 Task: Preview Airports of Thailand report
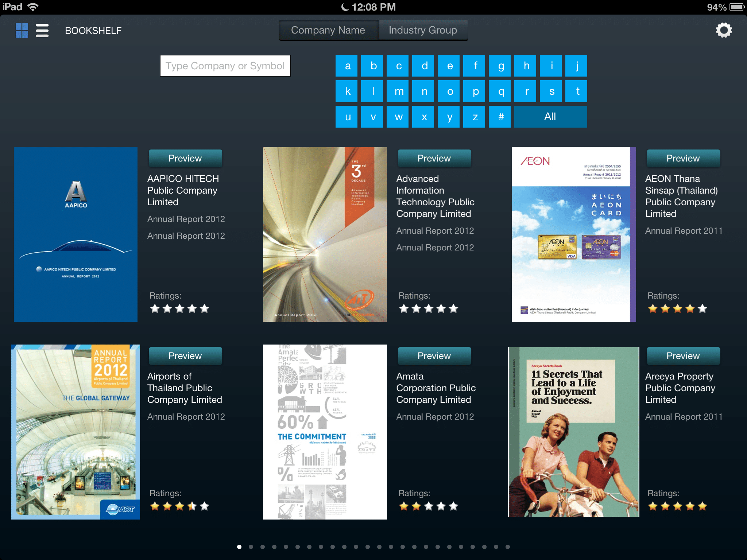(x=185, y=356)
